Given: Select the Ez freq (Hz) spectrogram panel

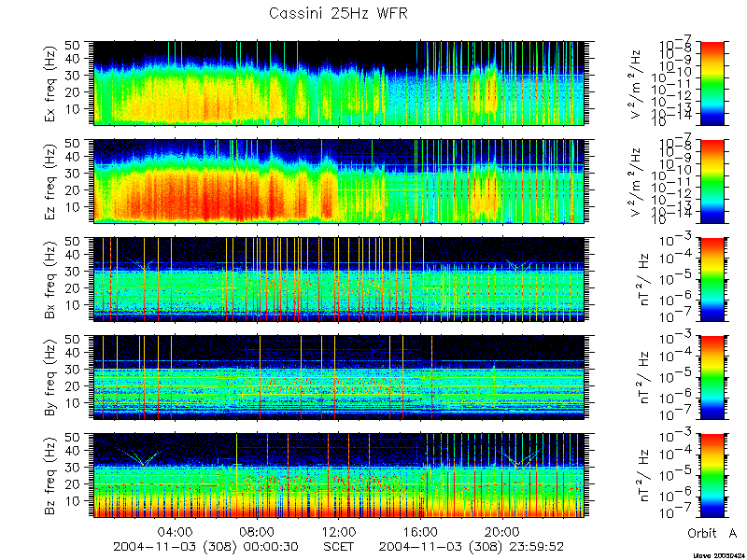Looking at the screenshot, I should [338, 181].
